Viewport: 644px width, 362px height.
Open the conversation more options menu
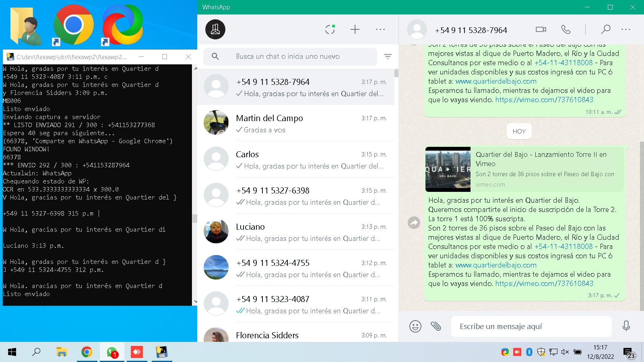[x=626, y=29]
